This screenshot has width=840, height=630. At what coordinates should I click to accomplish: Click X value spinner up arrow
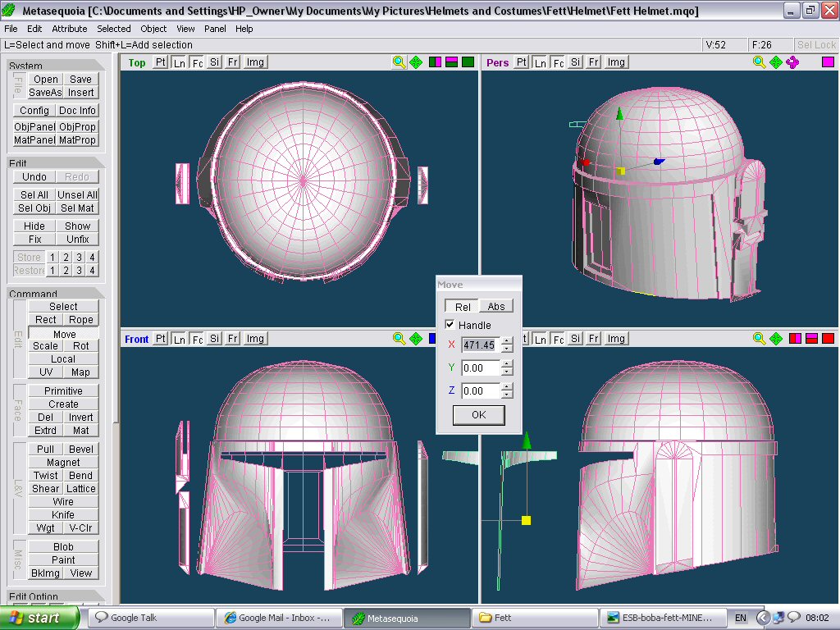coord(507,340)
